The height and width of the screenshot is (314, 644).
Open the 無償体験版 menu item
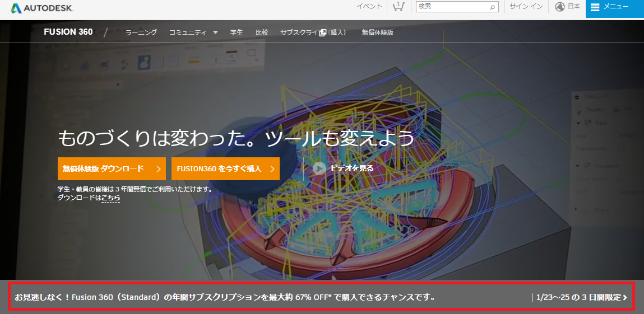coord(377,32)
